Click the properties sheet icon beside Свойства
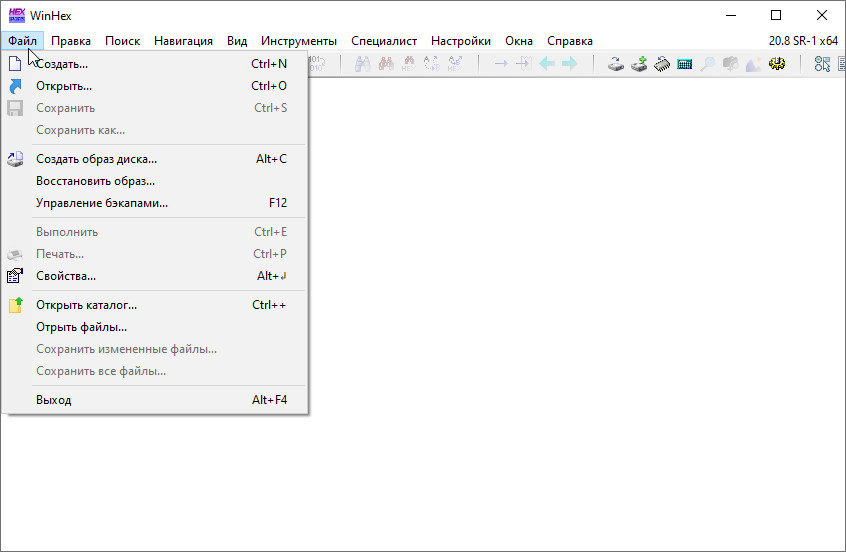This screenshot has height=552, width=846. pyautogui.click(x=15, y=276)
